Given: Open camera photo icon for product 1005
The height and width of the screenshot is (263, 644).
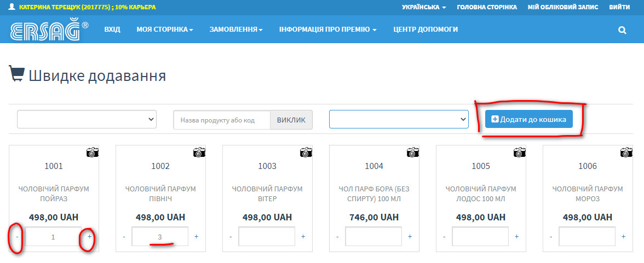Looking at the screenshot, I should (520, 153).
